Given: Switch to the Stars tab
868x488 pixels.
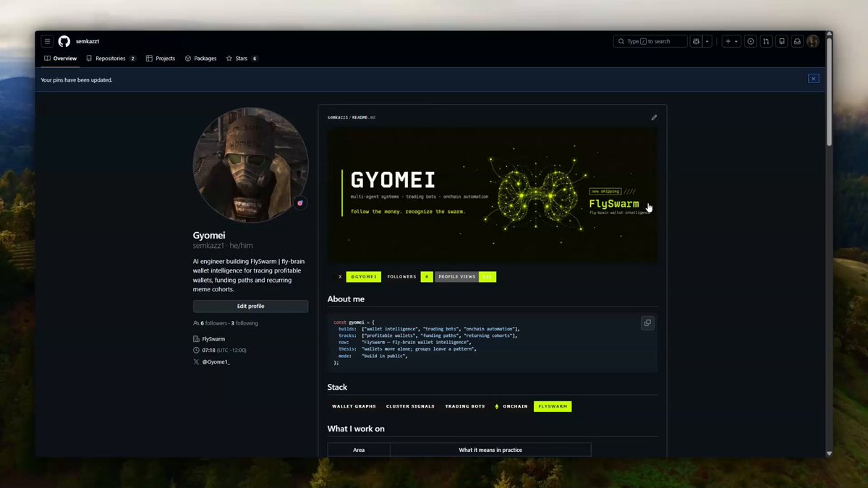Looking at the screenshot, I should (242, 59).
